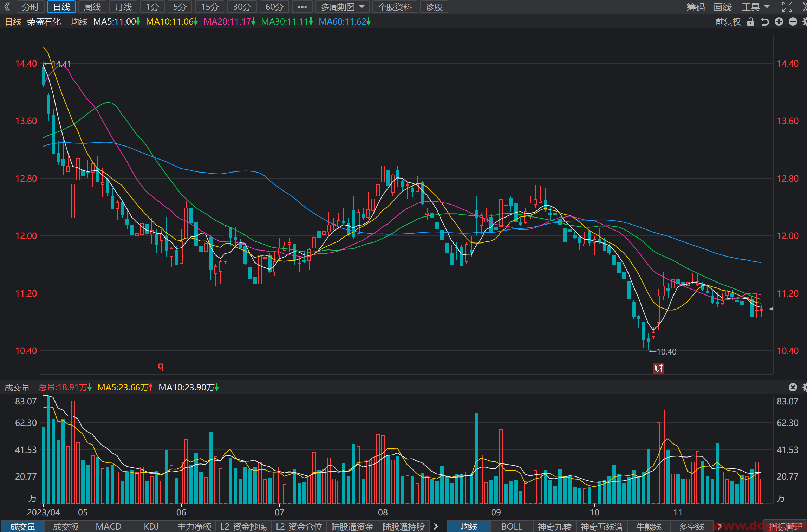Click the 诊股 stock diagnosis button
The image size is (807, 532).
click(x=434, y=7)
